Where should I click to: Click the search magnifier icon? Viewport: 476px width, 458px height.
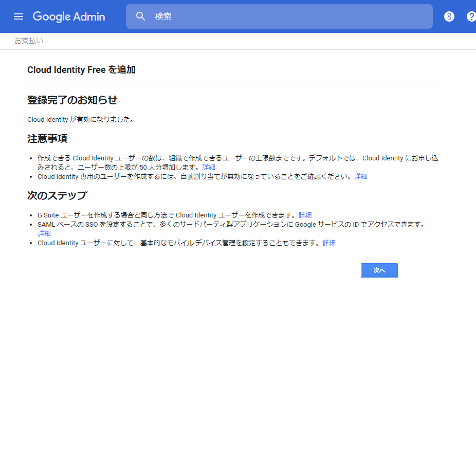[x=140, y=16]
